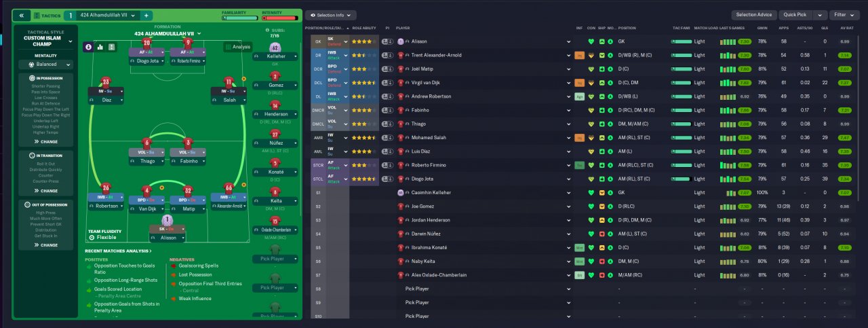868x328 pixels.
Task: Click injury status badge for Trent Alexander-Arnold
Action: coord(579,55)
